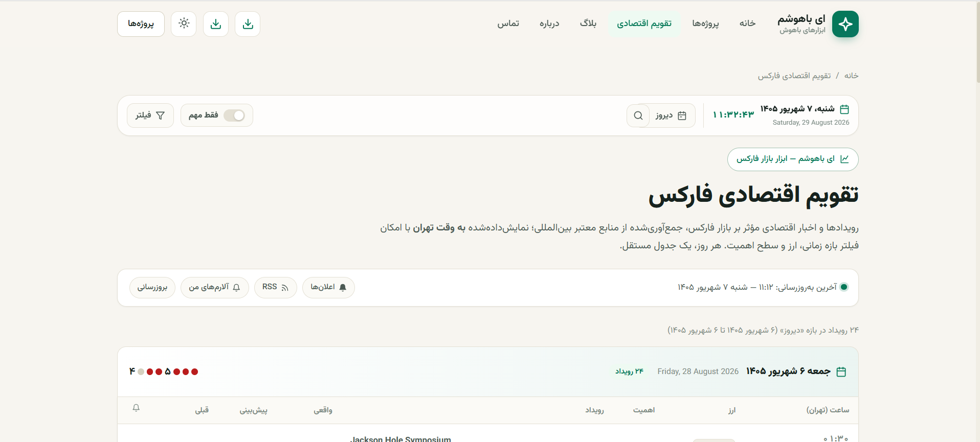Open the تماس nav item
This screenshot has width=980, height=442.
pos(508,24)
